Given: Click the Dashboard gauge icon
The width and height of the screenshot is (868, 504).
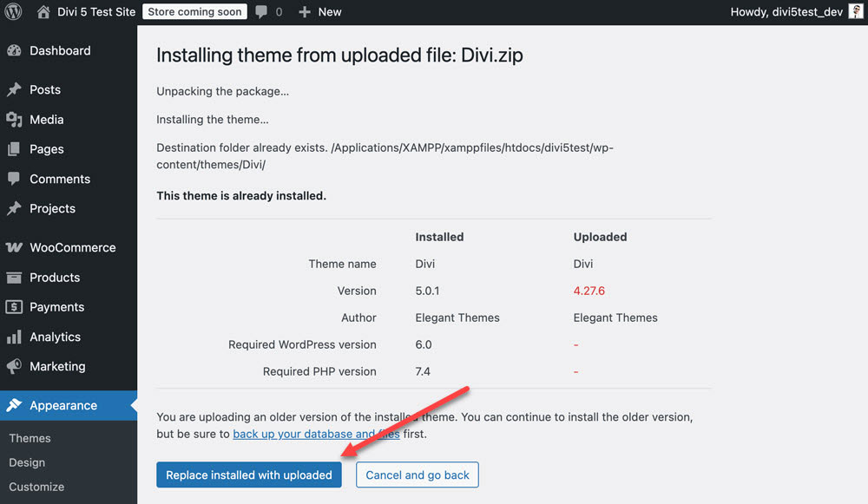Looking at the screenshot, I should point(14,50).
